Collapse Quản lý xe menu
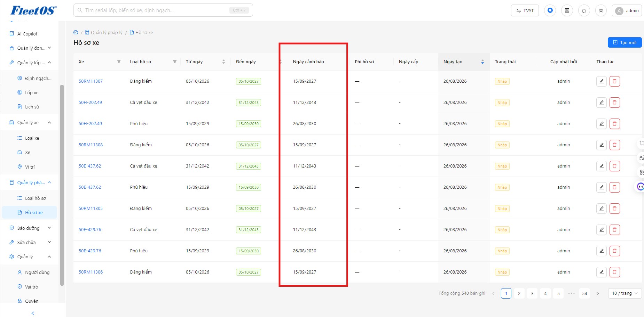Image resolution: width=644 pixels, height=317 pixels. [x=31, y=122]
